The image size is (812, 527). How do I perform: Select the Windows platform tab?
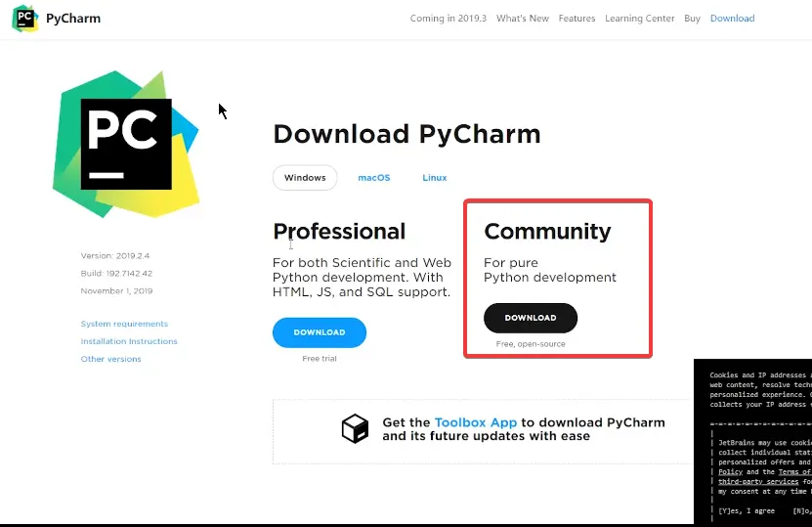[x=305, y=178]
